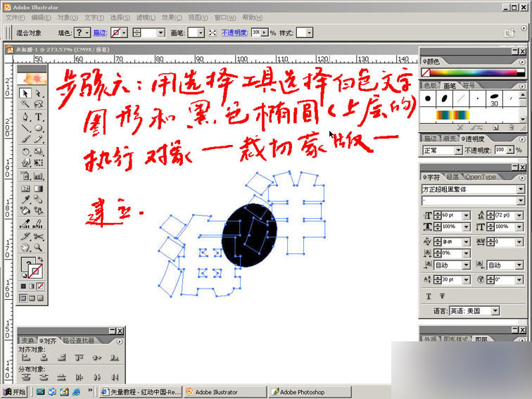Select the Scale tool
This screenshot has width=532, height=399.
38,151
